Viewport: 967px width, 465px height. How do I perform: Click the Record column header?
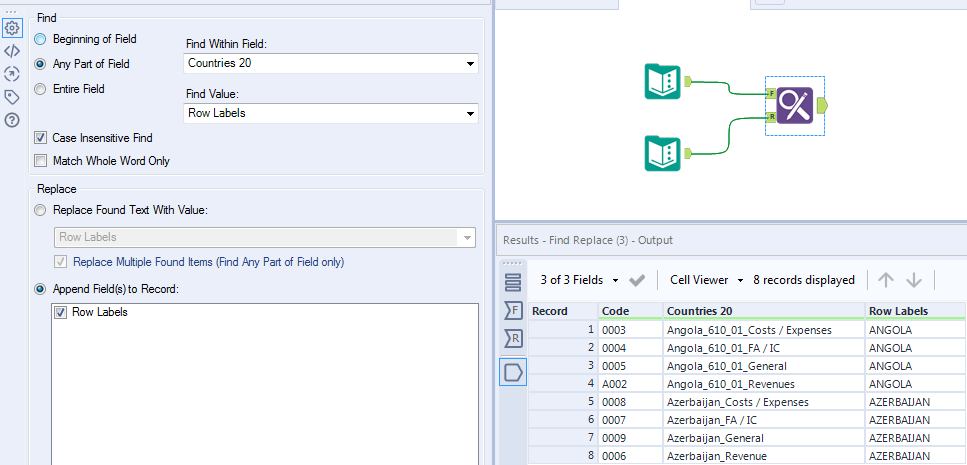point(563,311)
